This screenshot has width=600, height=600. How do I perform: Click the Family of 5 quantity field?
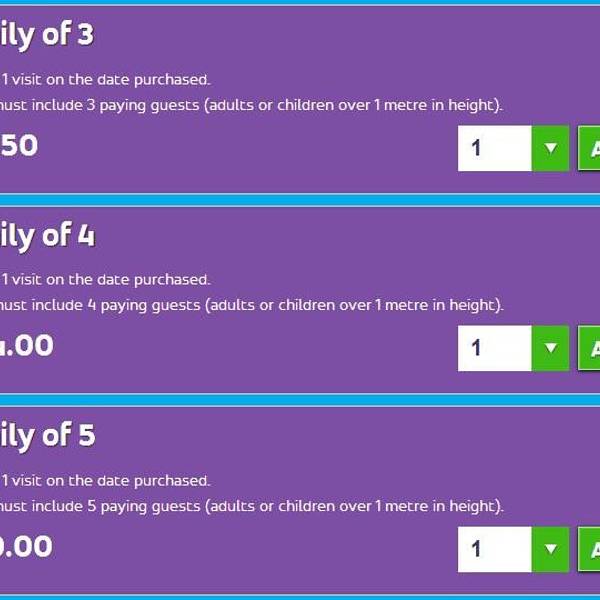click(495, 549)
